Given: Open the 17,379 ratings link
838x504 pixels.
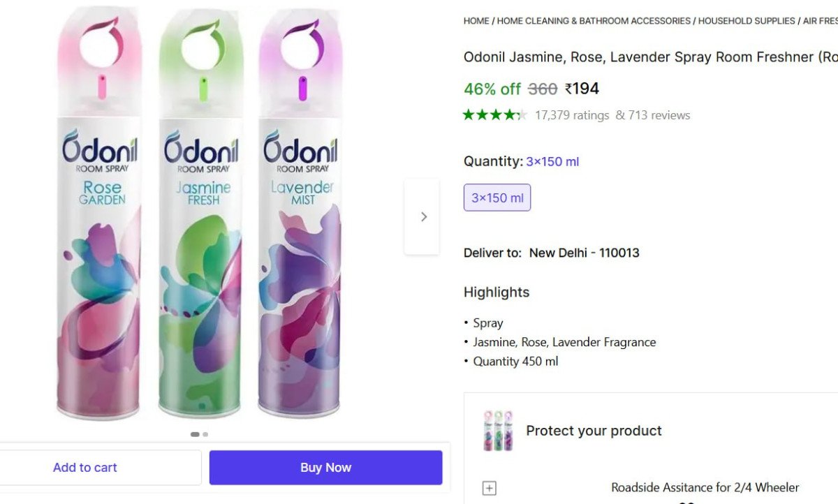Looking at the screenshot, I should tap(572, 115).
